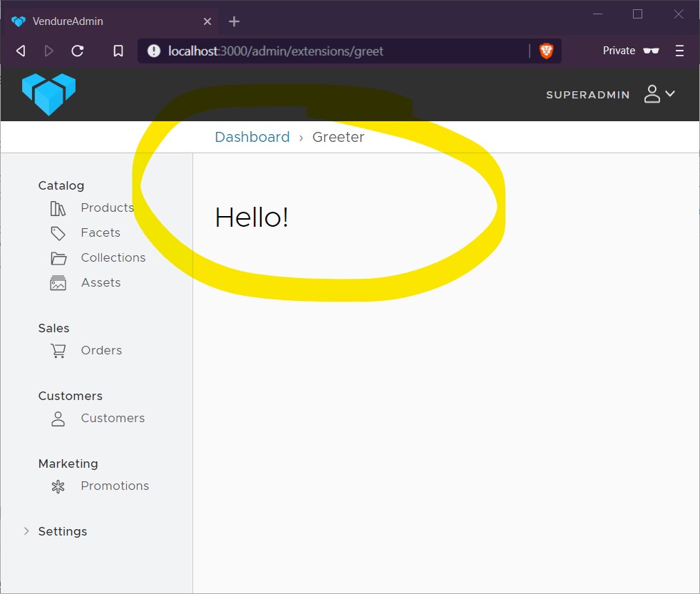Open the Products catalog page
Viewport: 700px width, 594px height.
point(107,208)
